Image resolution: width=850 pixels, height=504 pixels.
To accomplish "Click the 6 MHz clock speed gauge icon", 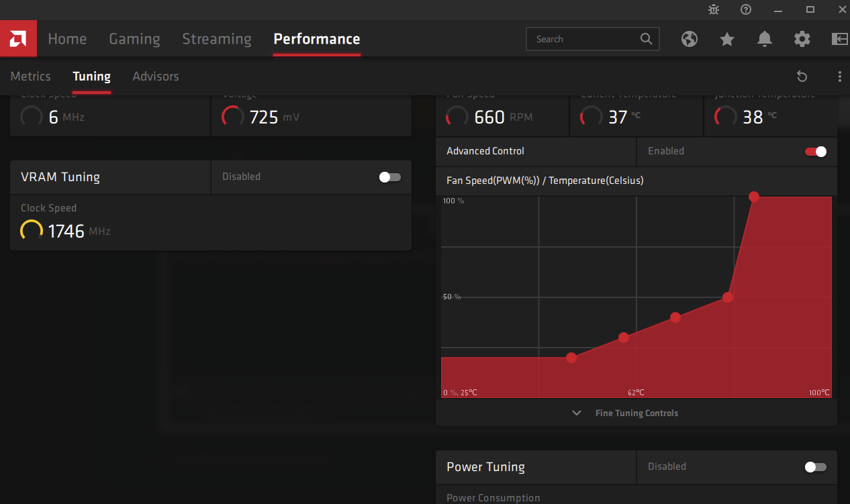I will 32,117.
